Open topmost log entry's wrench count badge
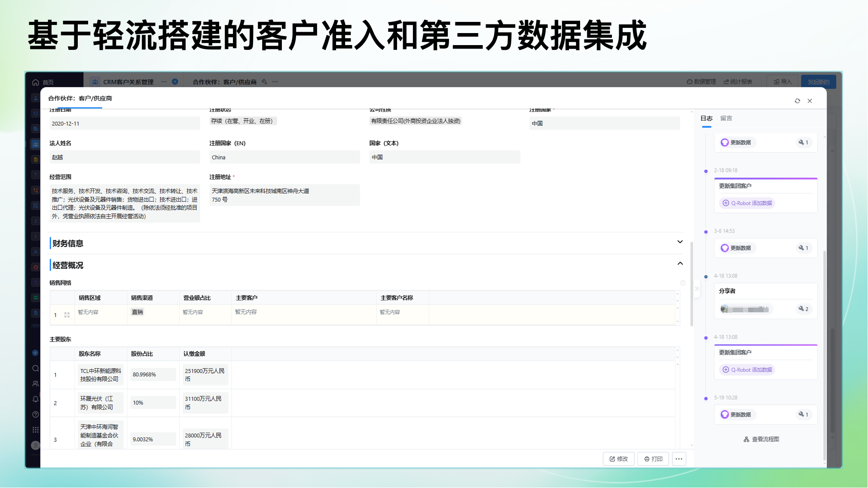Screen dimensions: 868x488 [803, 142]
